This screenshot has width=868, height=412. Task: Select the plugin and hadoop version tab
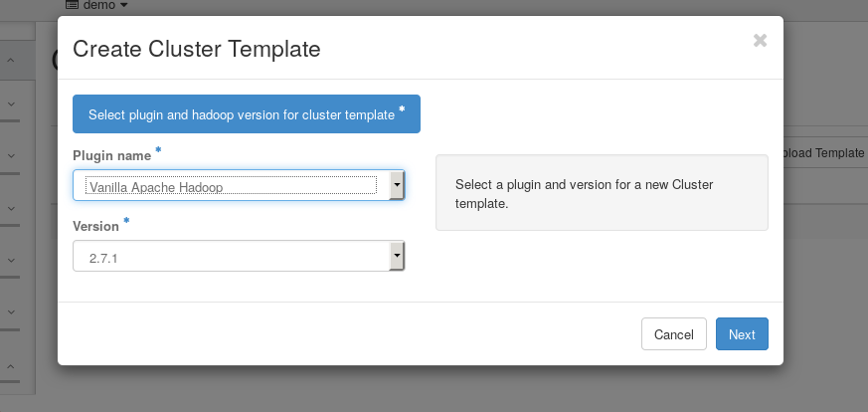[246, 114]
